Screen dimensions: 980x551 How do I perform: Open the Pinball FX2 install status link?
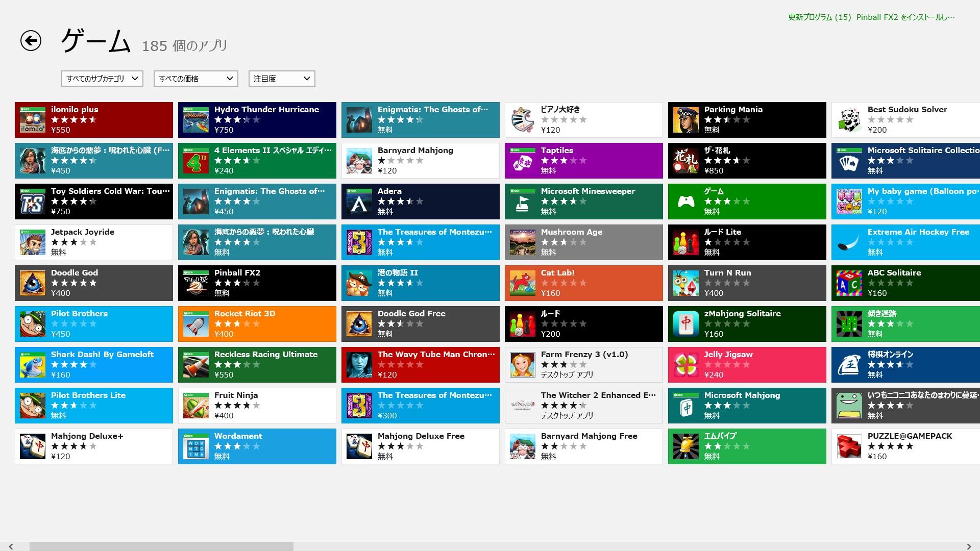[x=905, y=17]
